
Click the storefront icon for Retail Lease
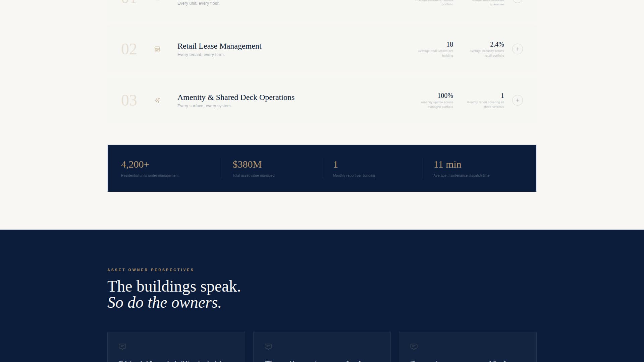pyautogui.click(x=157, y=49)
